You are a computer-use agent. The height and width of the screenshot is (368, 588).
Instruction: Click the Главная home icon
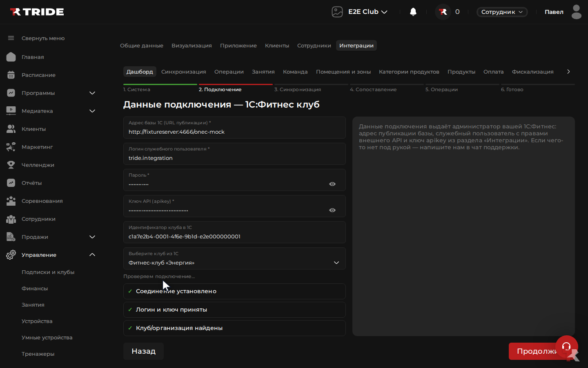[11, 57]
